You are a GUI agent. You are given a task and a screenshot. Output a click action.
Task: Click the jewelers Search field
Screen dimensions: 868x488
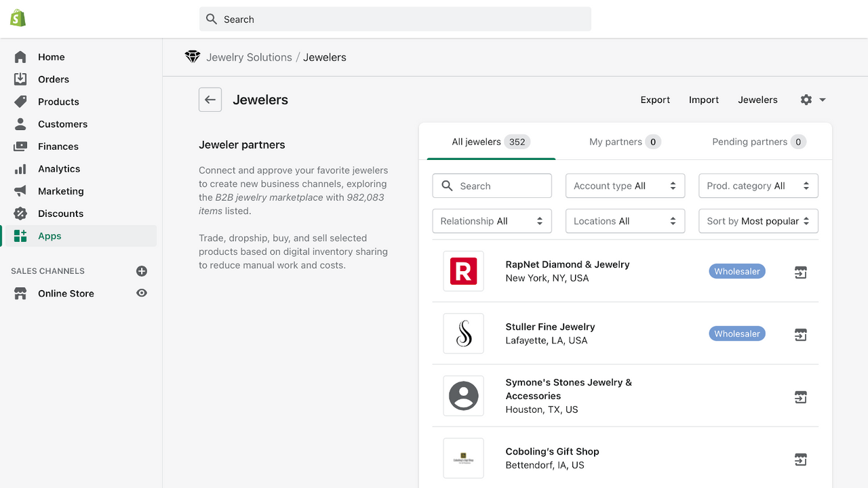492,186
